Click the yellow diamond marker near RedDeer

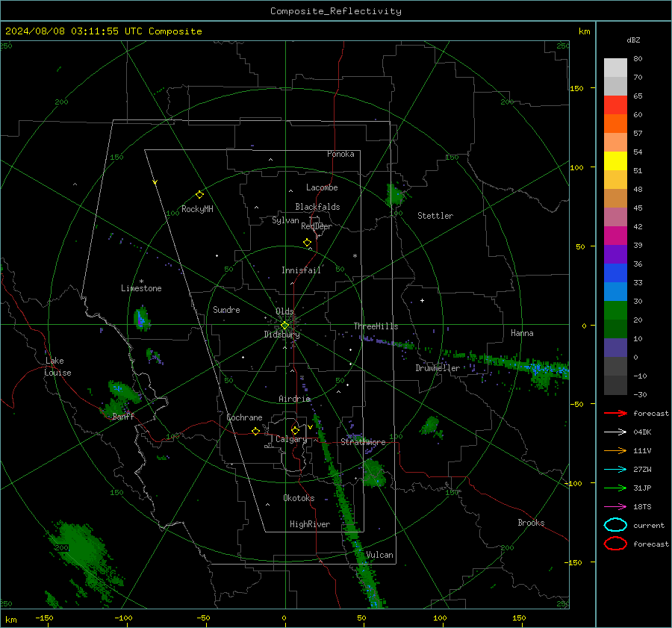[307, 243]
